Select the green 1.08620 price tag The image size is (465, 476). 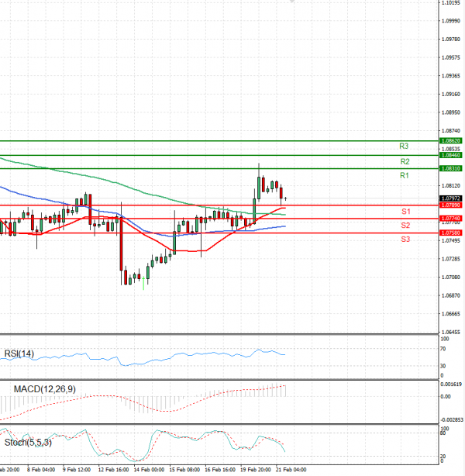(451, 141)
